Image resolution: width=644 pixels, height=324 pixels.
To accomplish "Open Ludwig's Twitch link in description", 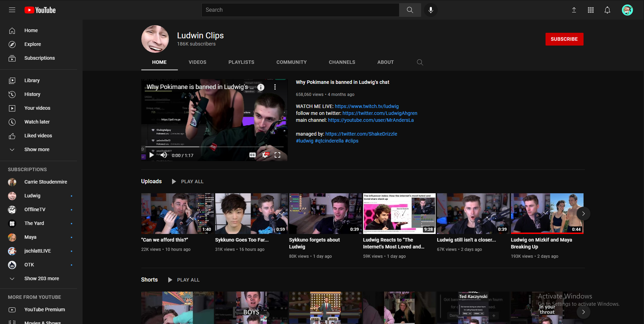I will click(x=367, y=106).
